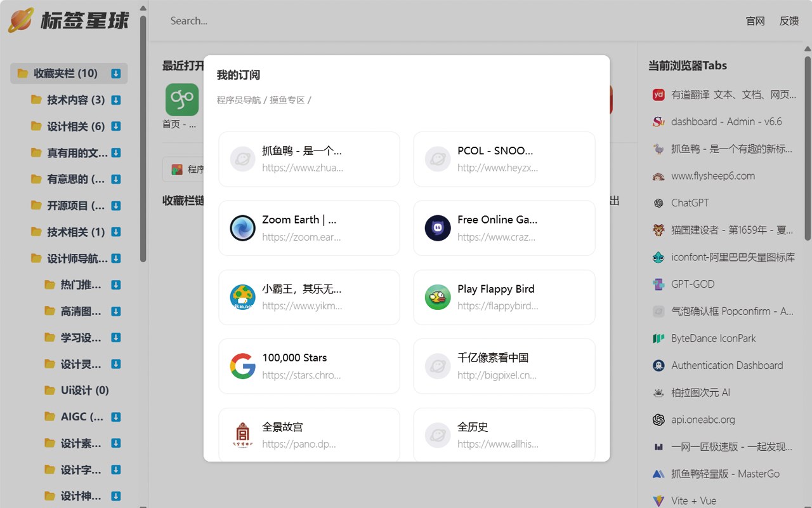Click the 有道翻译 tab favicon

pyautogui.click(x=658, y=95)
